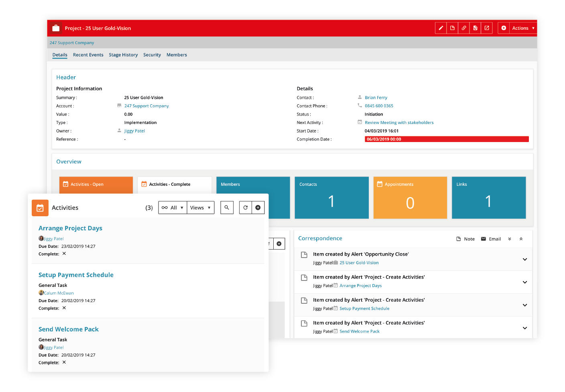Open the All filter dropdown in Activities
This screenshot has height=392, width=565.
coord(173,207)
